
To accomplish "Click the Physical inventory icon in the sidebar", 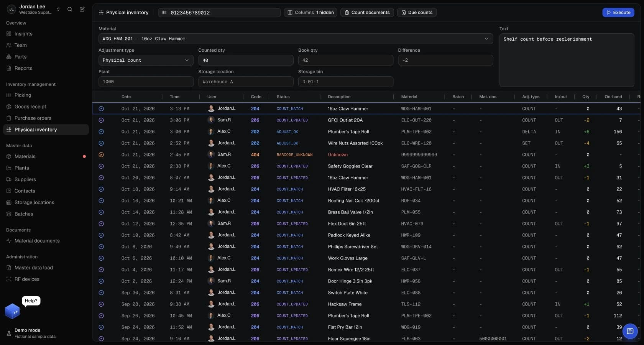I will click(x=9, y=130).
